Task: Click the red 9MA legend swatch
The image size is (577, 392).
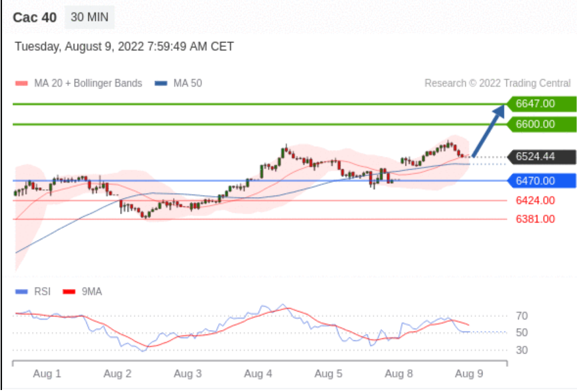Action: pos(69,292)
